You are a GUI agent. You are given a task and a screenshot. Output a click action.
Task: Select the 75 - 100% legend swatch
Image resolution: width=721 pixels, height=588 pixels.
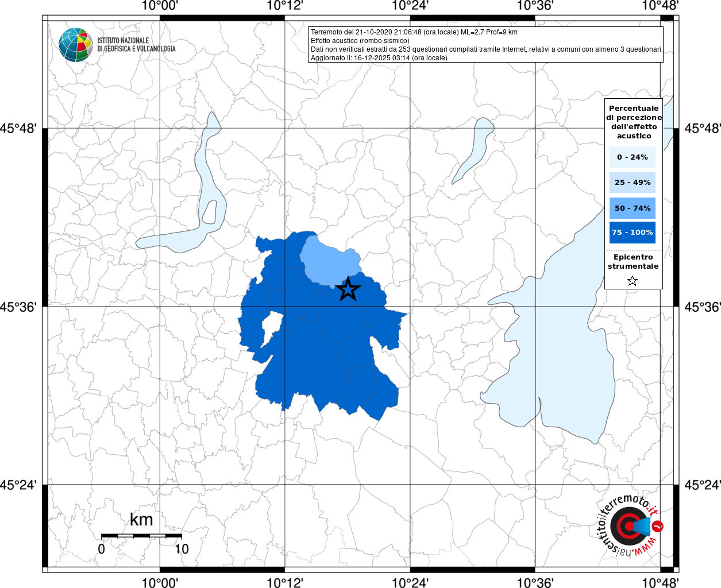click(x=633, y=233)
